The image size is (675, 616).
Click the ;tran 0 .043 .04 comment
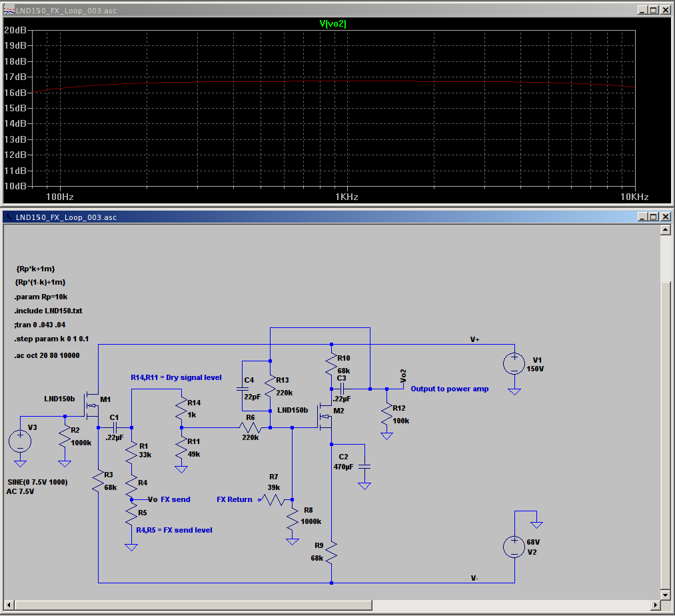(39, 325)
